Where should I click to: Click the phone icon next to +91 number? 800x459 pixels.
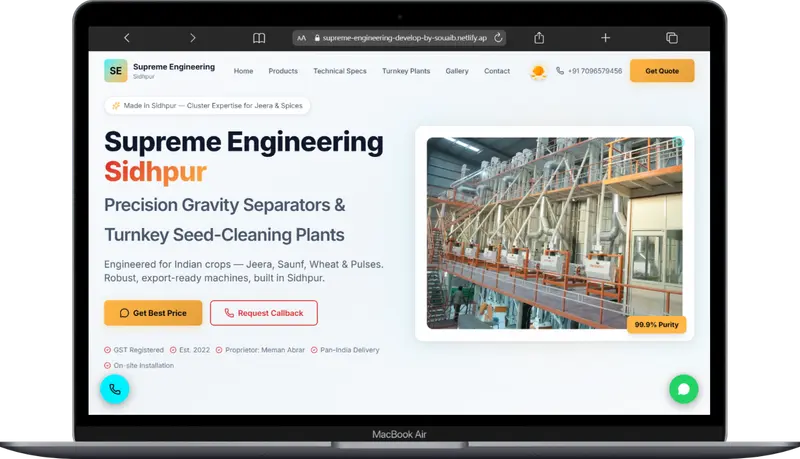click(x=560, y=71)
